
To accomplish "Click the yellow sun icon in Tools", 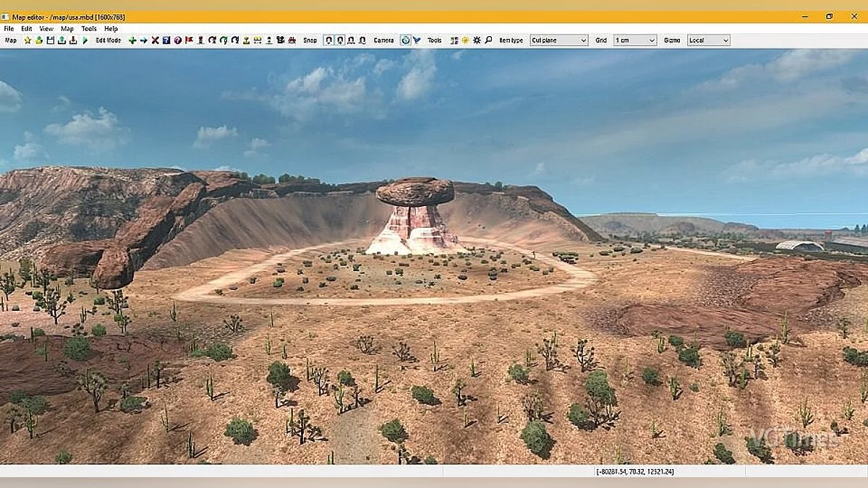I will (x=465, y=40).
